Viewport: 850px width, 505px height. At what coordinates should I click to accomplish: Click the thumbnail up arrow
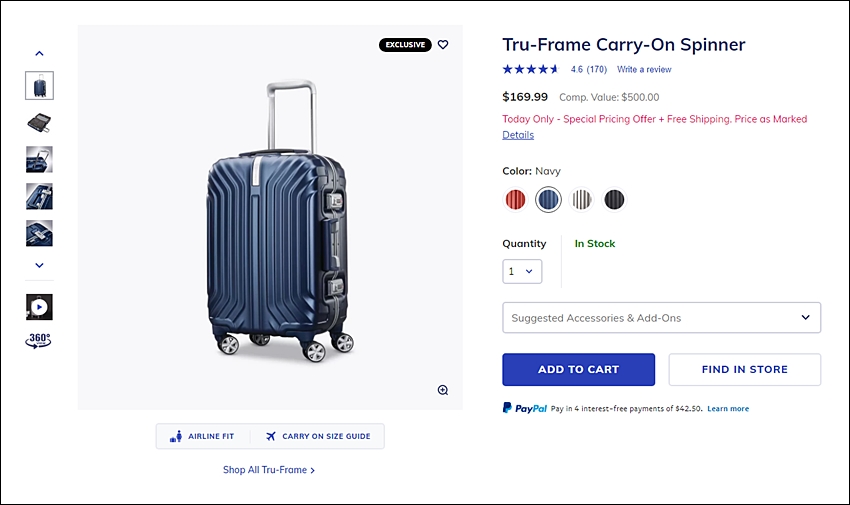click(39, 53)
